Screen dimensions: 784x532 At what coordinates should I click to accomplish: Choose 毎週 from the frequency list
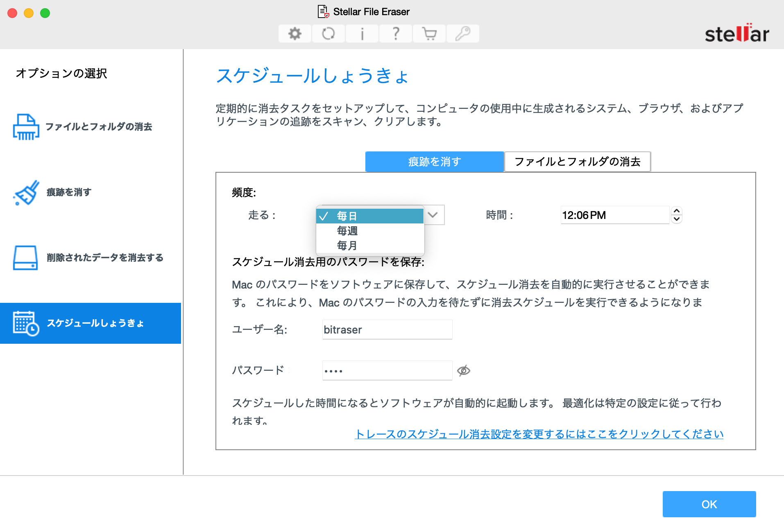click(x=370, y=231)
